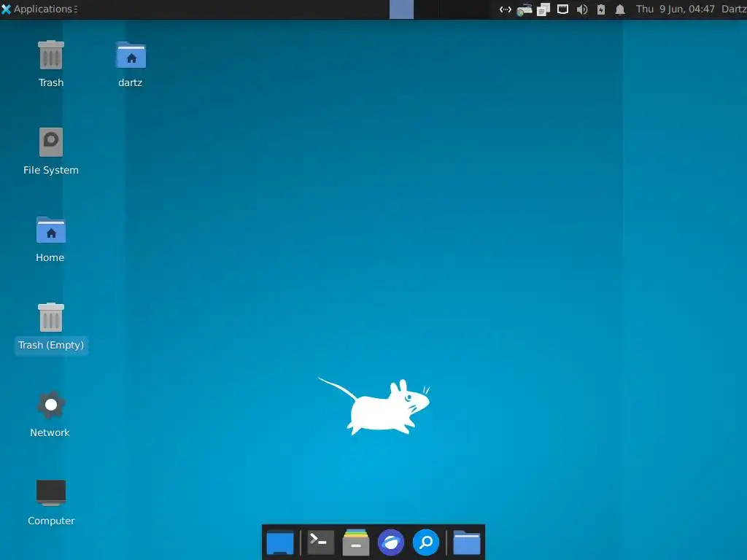
Task: Open the notifications bell icon
Action: click(x=620, y=9)
